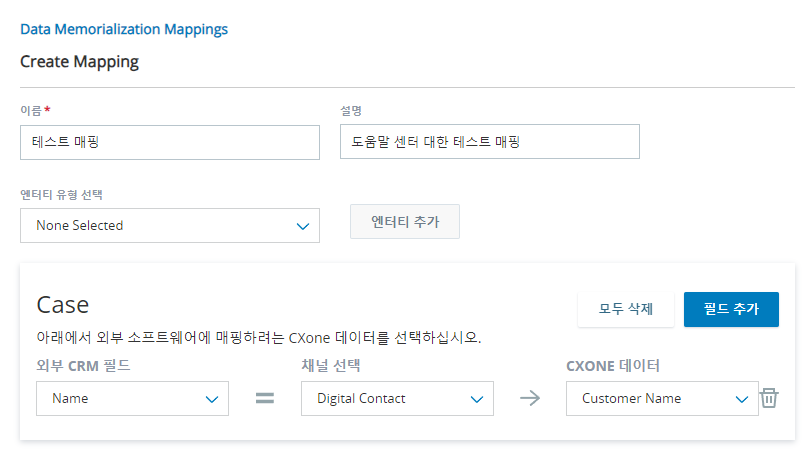Open Data Memorialization Mappings breadcrumb link
Screen dimensions: 809x458
click(124, 29)
